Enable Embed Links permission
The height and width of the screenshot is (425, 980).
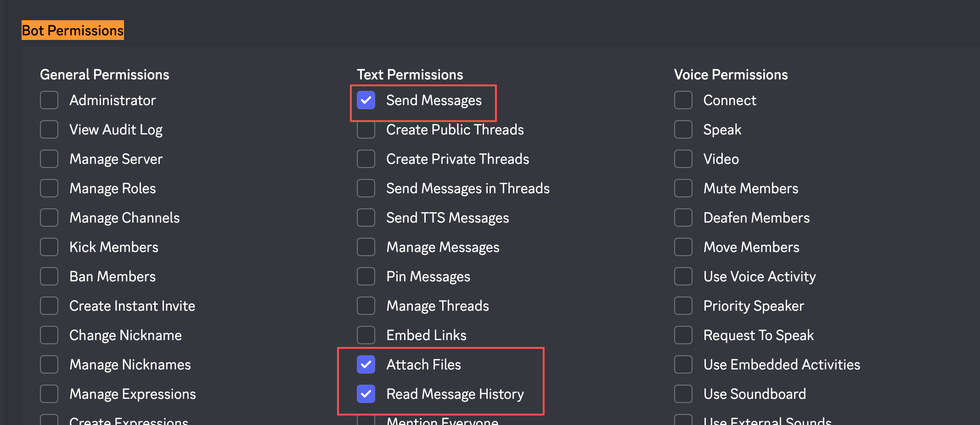[366, 335]
